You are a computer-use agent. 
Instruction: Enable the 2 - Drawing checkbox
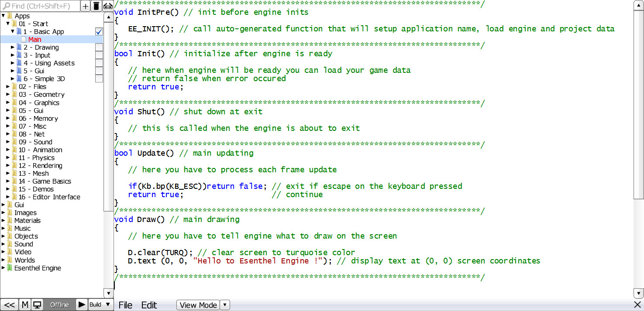99,47
